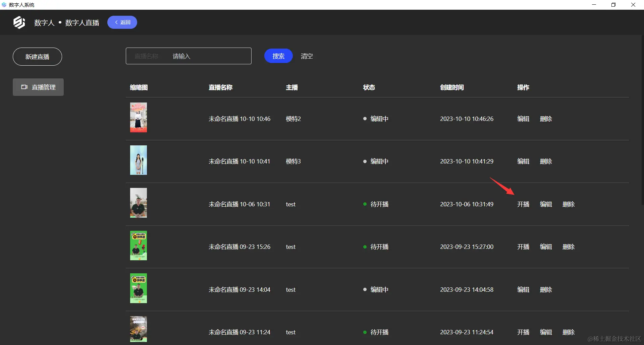644x345 pixels.
Task: Open the 直播管理 sidebar item
Action: [38, 87]
